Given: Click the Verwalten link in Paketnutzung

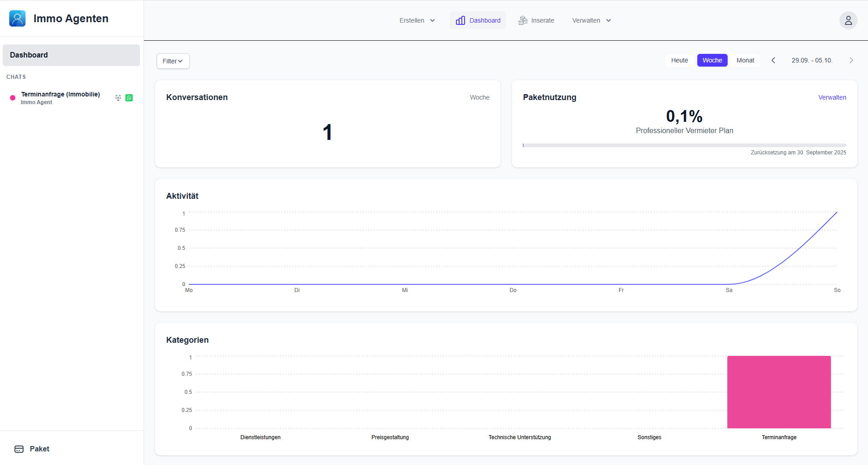Looking at the screenshot, I should pos(832,97).
